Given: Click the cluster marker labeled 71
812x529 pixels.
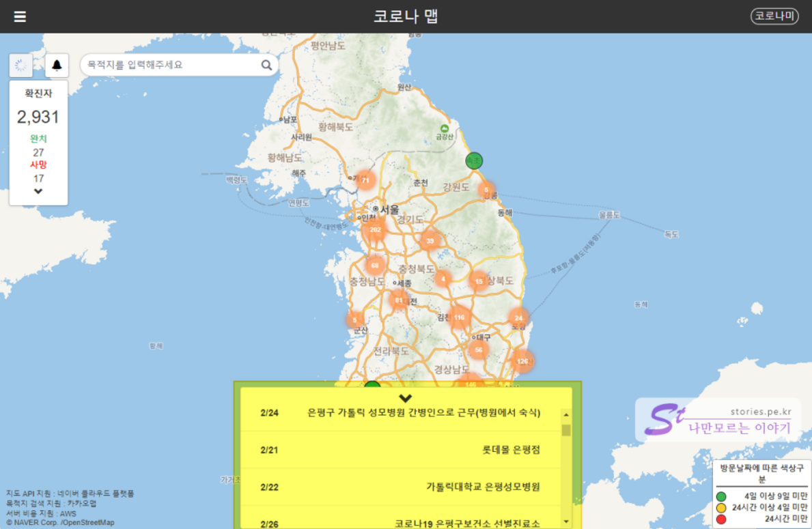Looking at the screenshot, I should click(366, 180).
